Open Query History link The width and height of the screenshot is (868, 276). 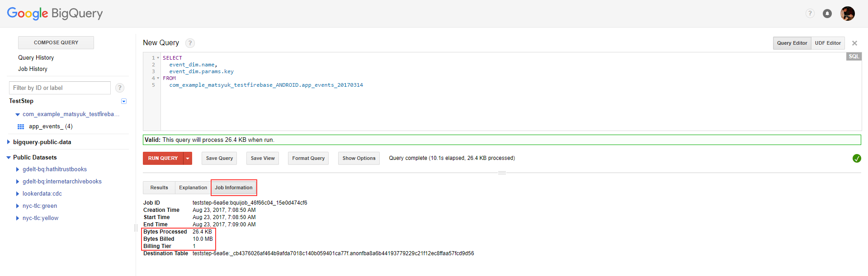36,57
